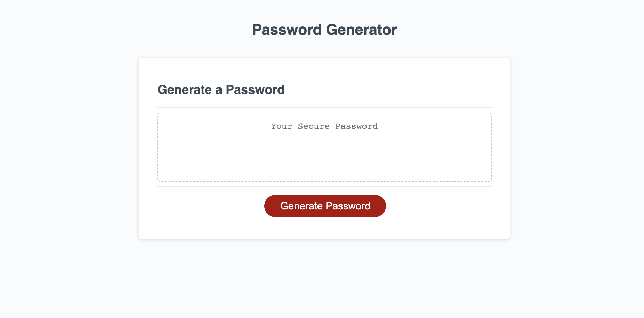Select the Generate a Password heading
644x318 pixels.
point(221,90)
